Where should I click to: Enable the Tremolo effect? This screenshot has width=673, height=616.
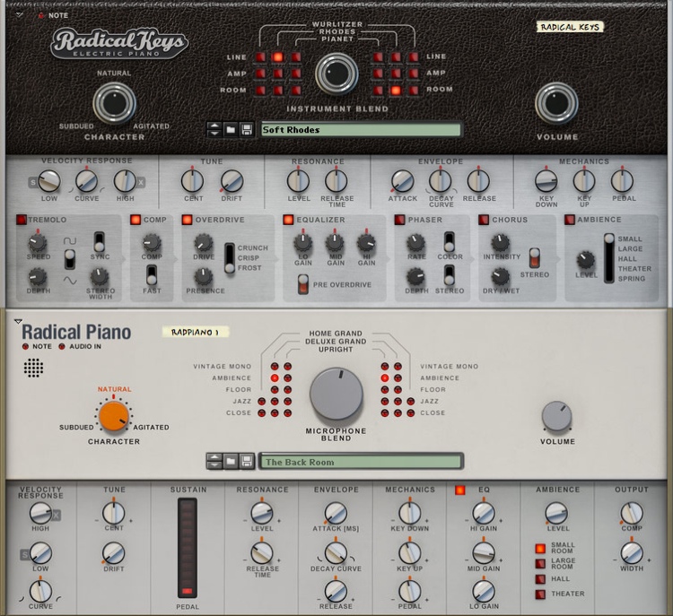[21, 220]
